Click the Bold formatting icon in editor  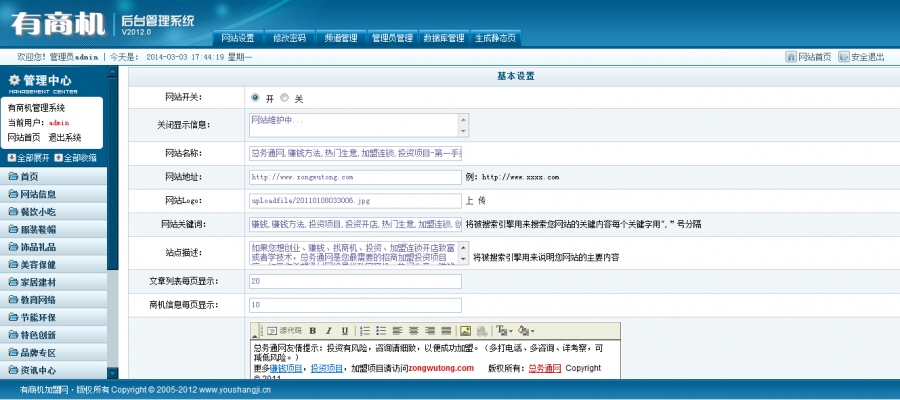pos(313,331)
